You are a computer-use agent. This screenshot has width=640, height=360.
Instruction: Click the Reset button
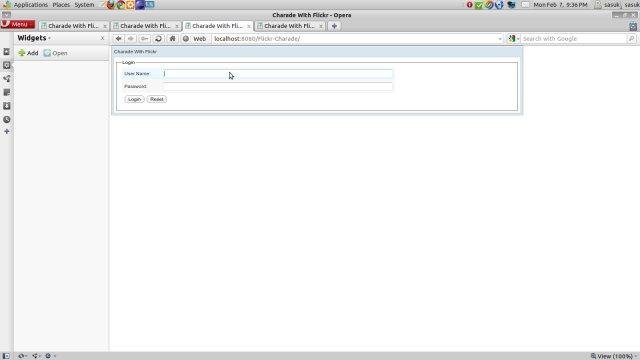click(157, 99)
